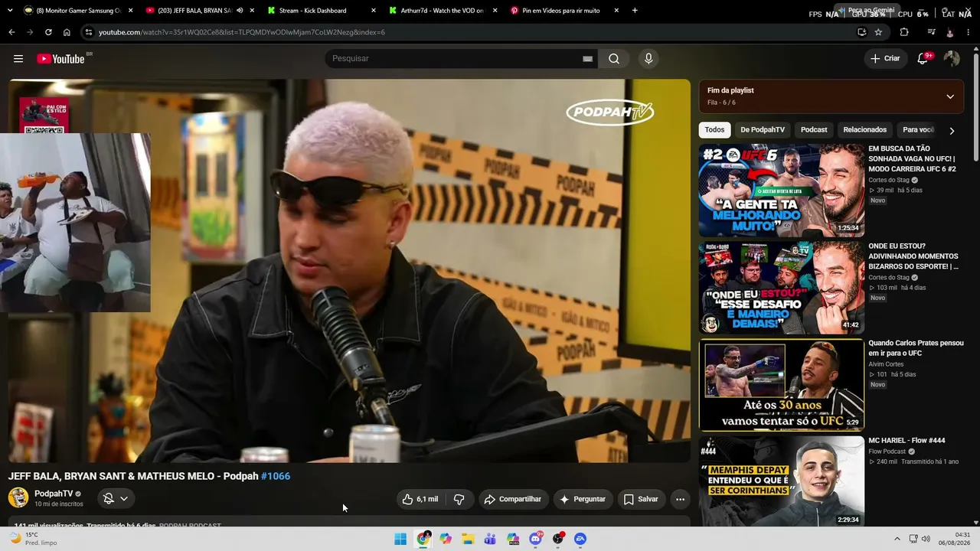
Task: Reload the current browser page
Action: click(x=48, y=32)
